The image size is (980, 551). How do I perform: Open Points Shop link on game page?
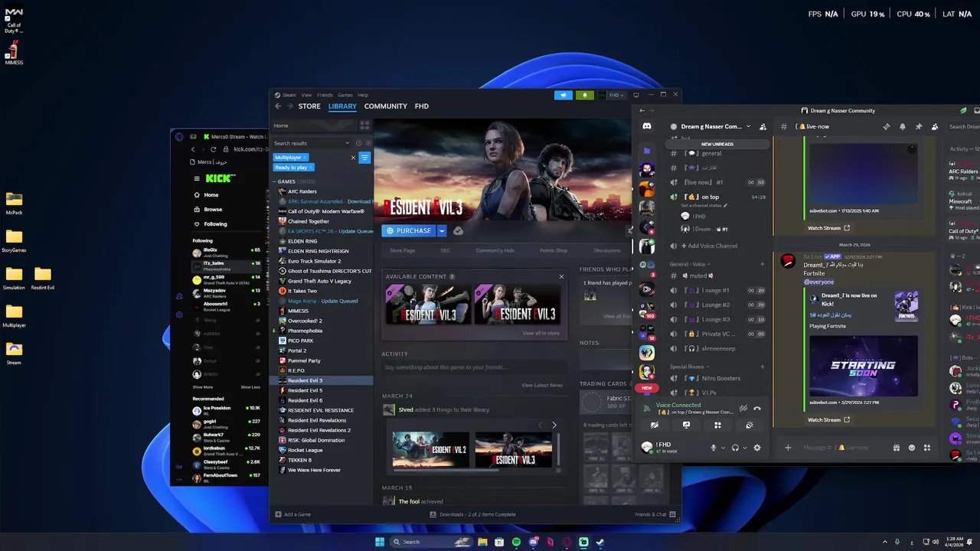pos(554,250)
